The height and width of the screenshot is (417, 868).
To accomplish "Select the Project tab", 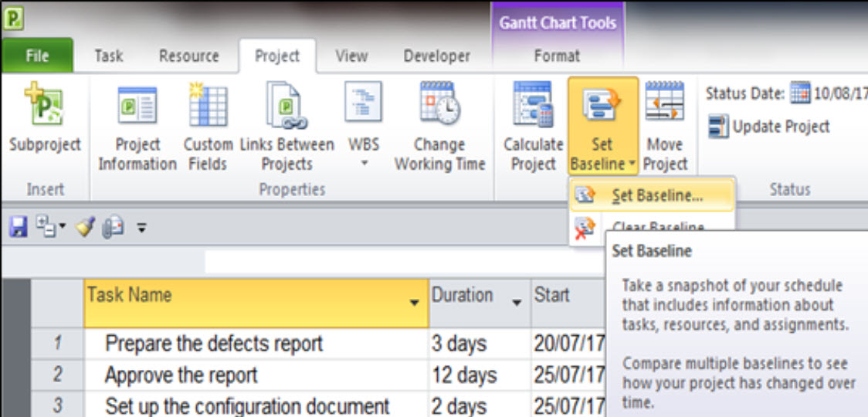I will (x=277, y=56).
